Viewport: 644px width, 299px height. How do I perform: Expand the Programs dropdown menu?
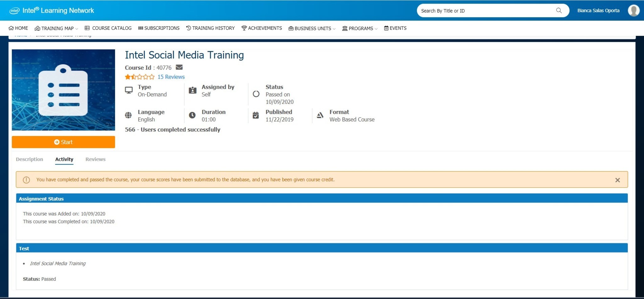(x=360, y=28)
